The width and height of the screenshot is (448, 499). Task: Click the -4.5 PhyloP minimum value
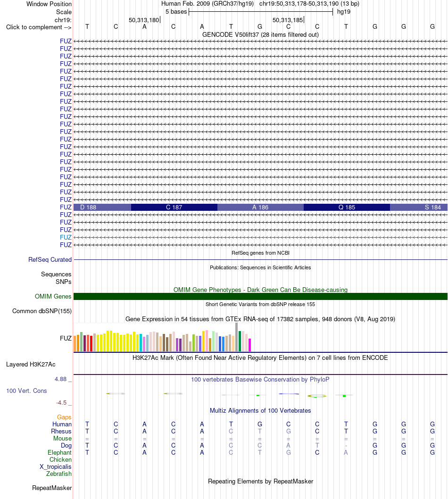pyautogui.click(x=61, y=403)
